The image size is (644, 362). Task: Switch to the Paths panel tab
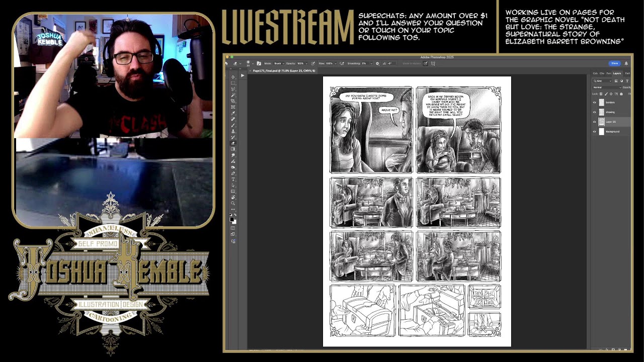click(627, 73)
